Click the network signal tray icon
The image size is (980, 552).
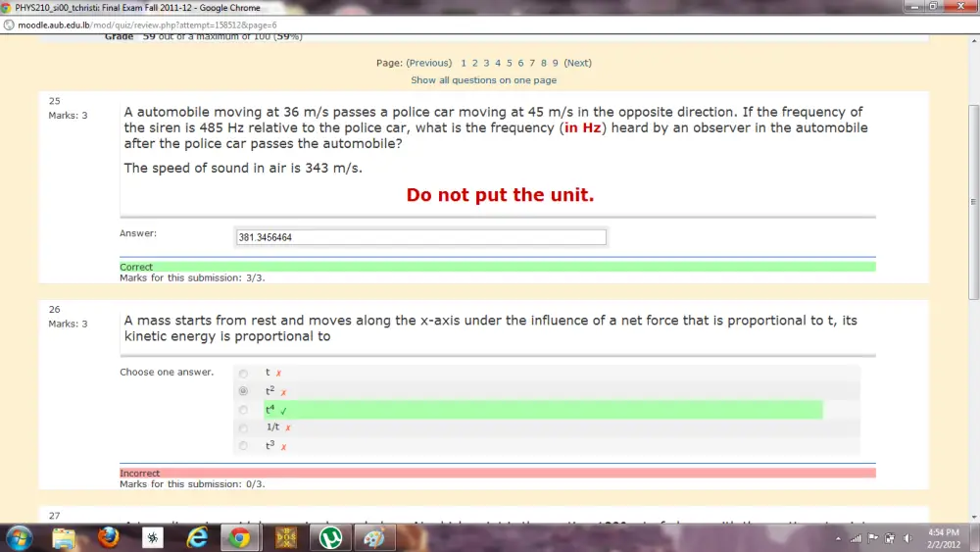[856, 538]
